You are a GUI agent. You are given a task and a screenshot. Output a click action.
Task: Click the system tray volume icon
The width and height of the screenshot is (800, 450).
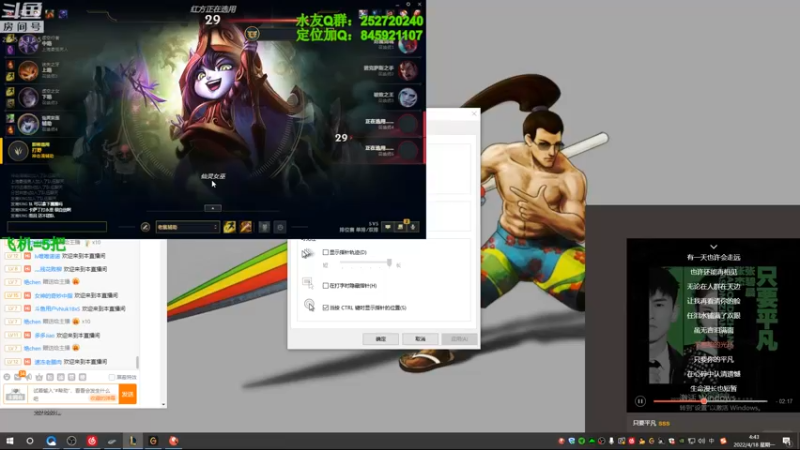point(702,441)
